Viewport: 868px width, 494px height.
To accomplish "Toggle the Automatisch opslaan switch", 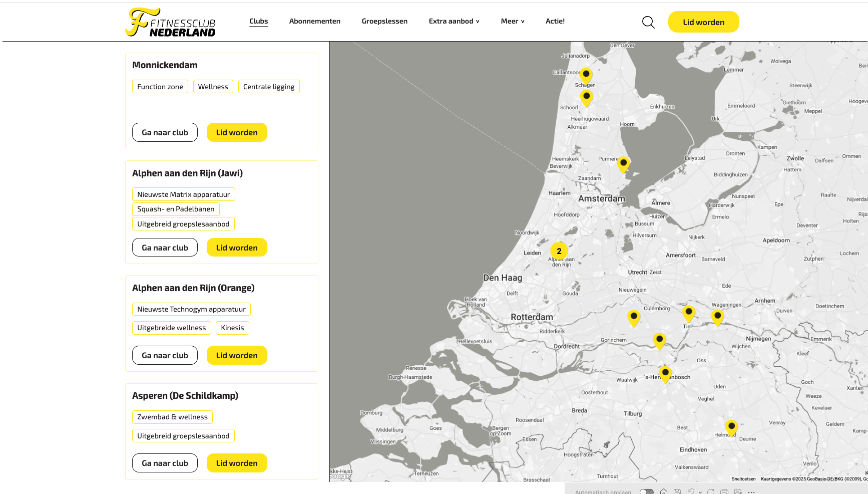I will 646,491.
